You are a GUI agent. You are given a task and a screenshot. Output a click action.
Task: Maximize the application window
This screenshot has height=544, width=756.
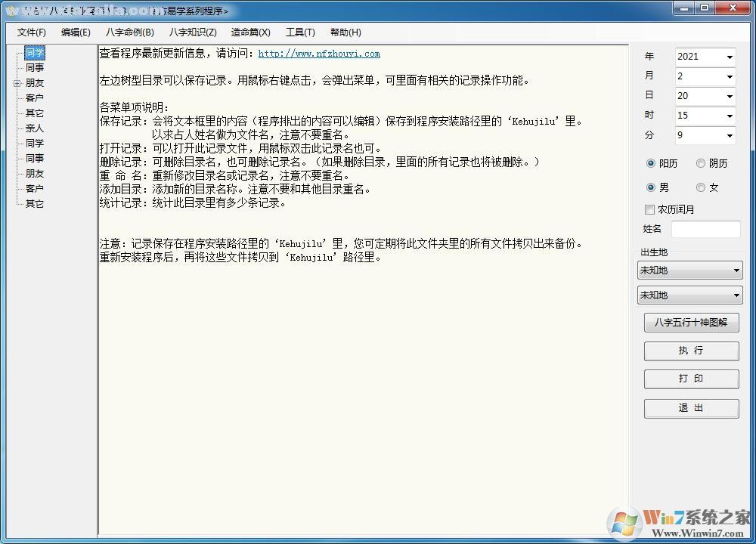(x=705, y=8)
